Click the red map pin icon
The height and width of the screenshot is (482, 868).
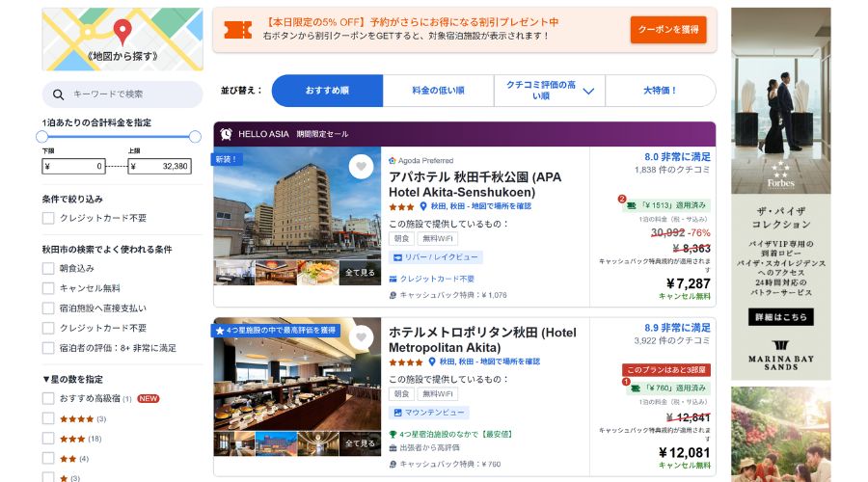[x=122, y=32]
